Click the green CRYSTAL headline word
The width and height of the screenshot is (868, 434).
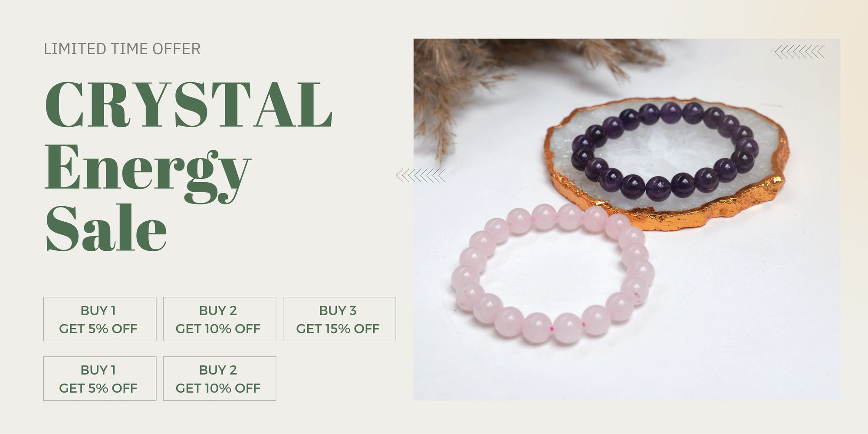click(x=189, y=105)
